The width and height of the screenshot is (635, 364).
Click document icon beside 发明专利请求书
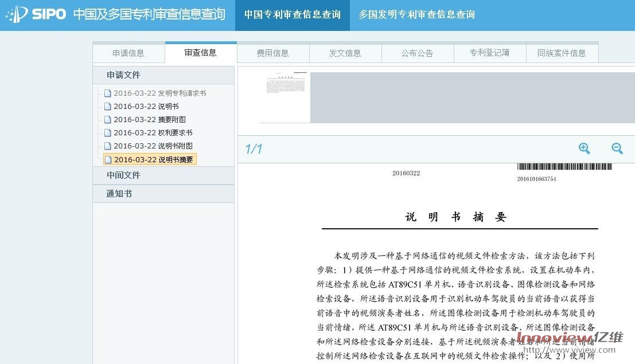pos(107,93)
